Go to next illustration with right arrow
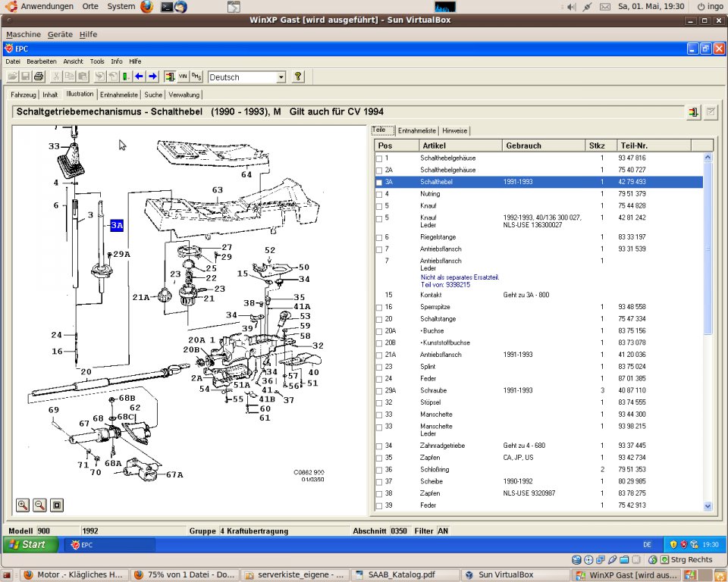This screenshot has height=582, width=728. point(152,77)
